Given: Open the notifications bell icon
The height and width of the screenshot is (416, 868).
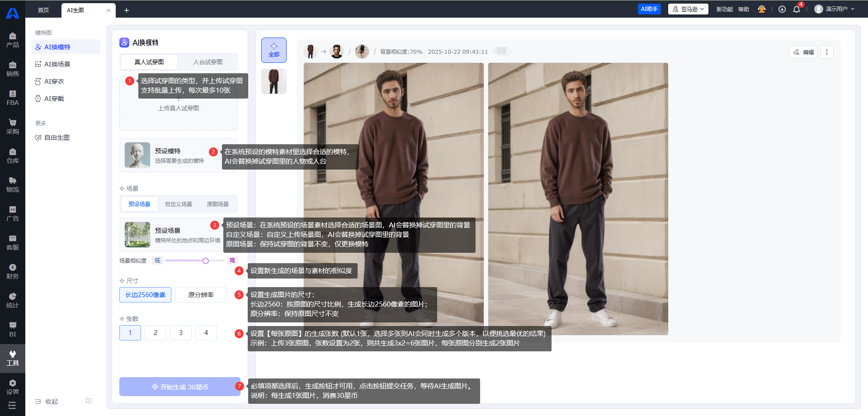Looking at the screenshot, I should point(796,9).
